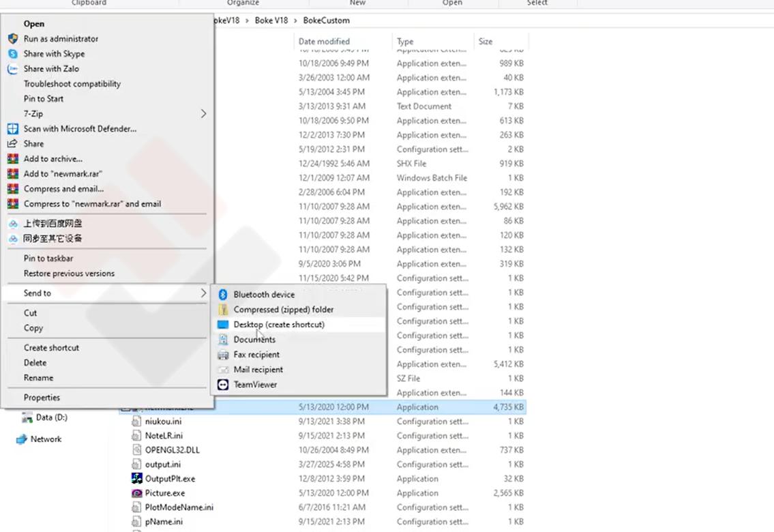The width and height of the screenshot is (774, 532).
Task: Expand the 7-Zip submenu arrow
Action: [x=203, y=114]
